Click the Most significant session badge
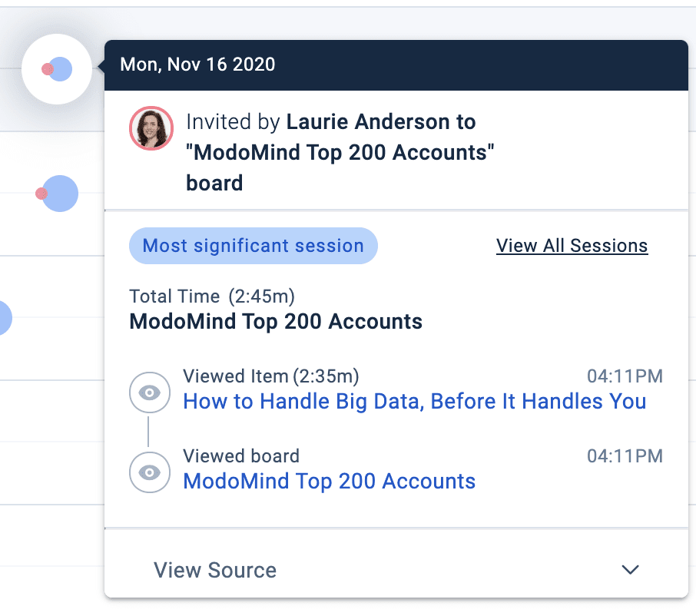 point(254,246)
